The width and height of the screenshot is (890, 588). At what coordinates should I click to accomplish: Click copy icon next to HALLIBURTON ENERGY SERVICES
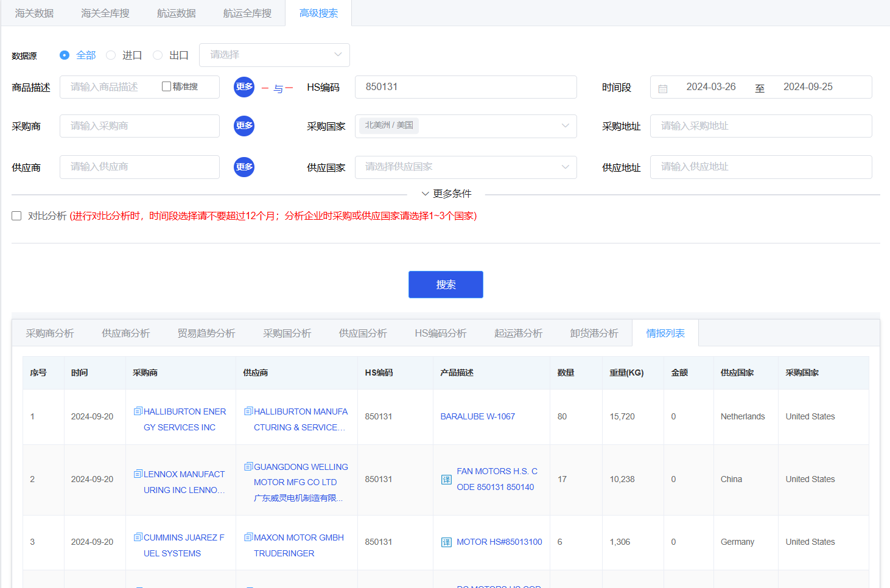[x=138, y=411]
